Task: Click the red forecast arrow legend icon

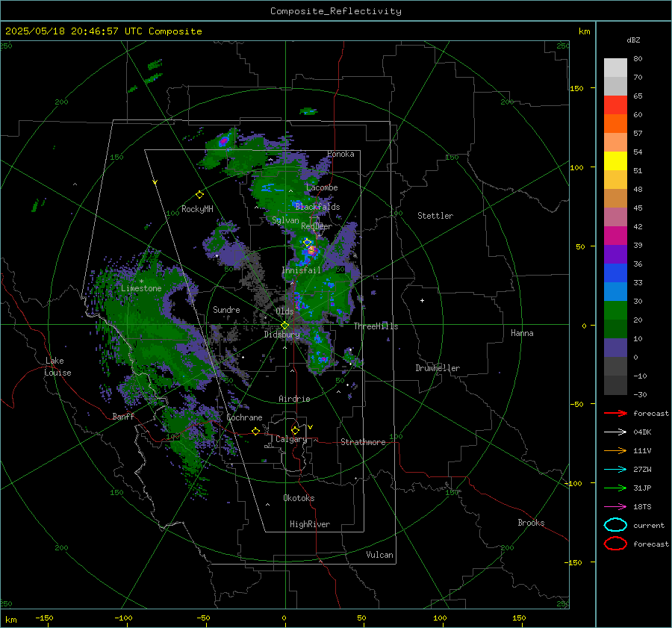Action: tap(615, 413)
